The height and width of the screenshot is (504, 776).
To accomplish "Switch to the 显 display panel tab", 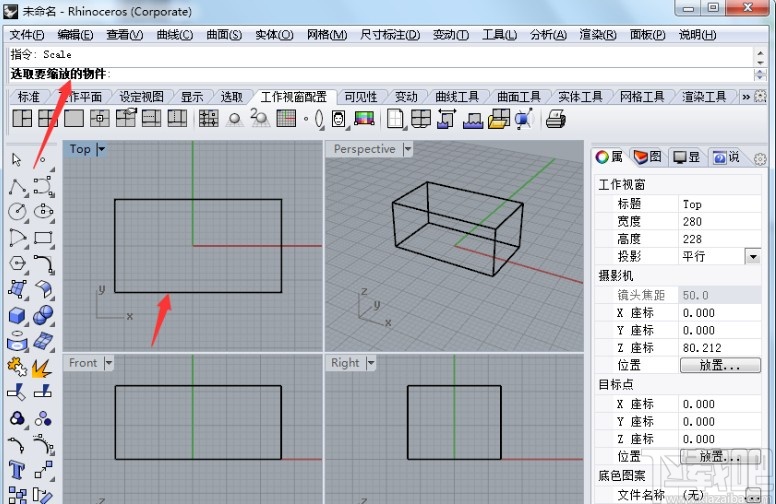I will tap(687, 157).
